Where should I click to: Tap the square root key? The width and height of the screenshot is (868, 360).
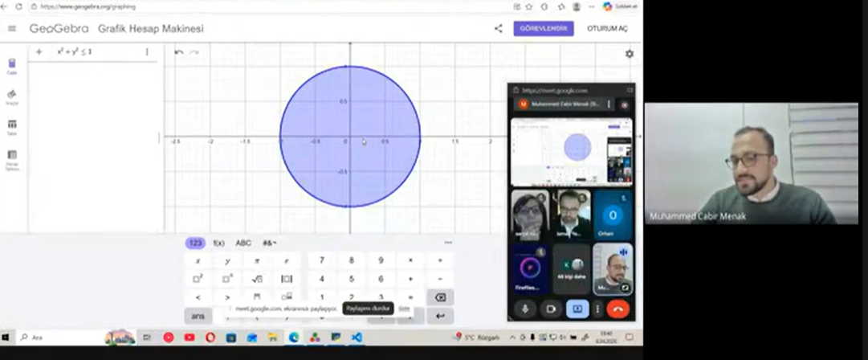point(257,279)
